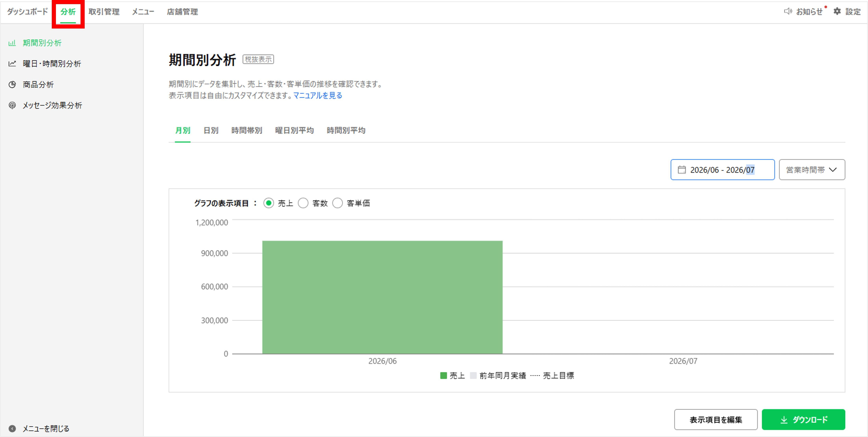The width and height of the screenshot is (868, 437).
Task: Click the green 2026/06 sales bar
Action: (x=382, y=297)
